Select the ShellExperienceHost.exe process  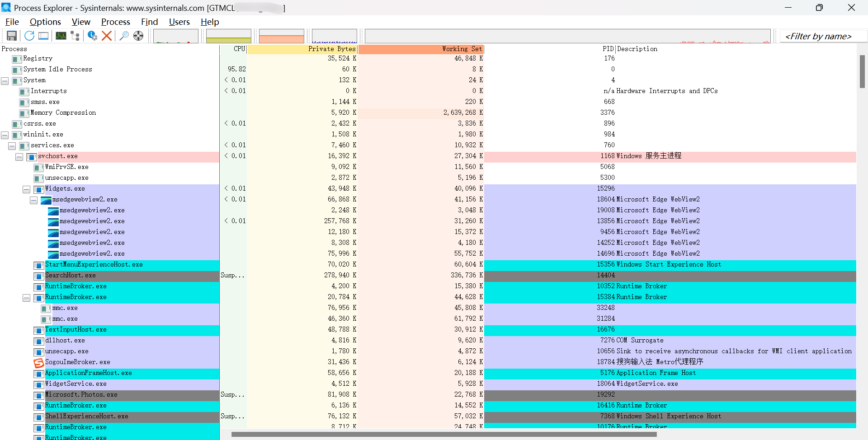click(428, 416)
